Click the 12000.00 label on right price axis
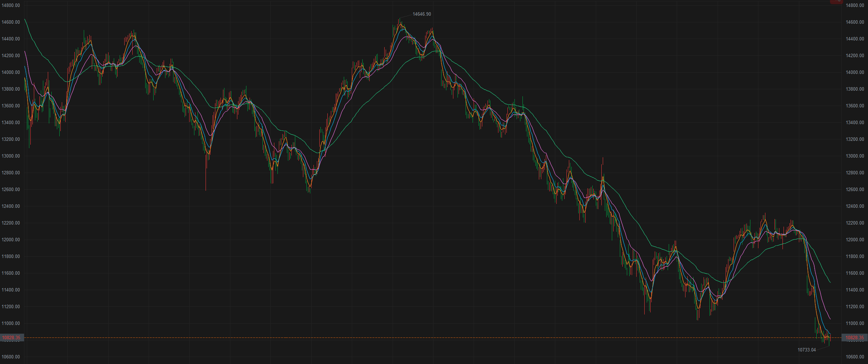 (855, 240)
